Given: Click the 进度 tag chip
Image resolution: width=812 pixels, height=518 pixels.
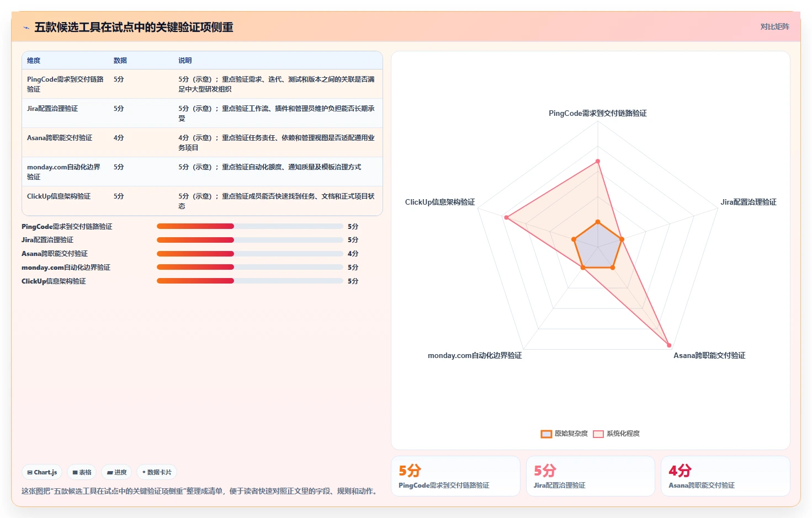Looking at the screenshot, I should point(116,472).
